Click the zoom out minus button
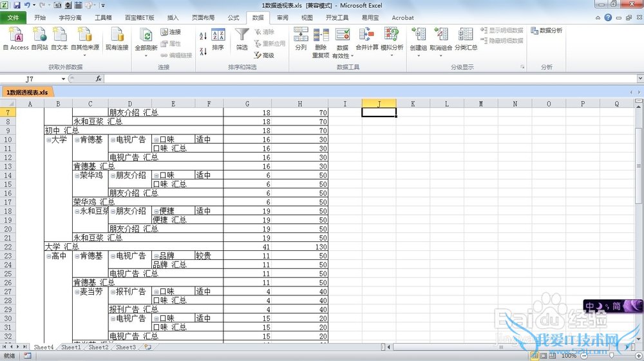The width and height of the screenshot is (644, 361). [x=584, y=356]
